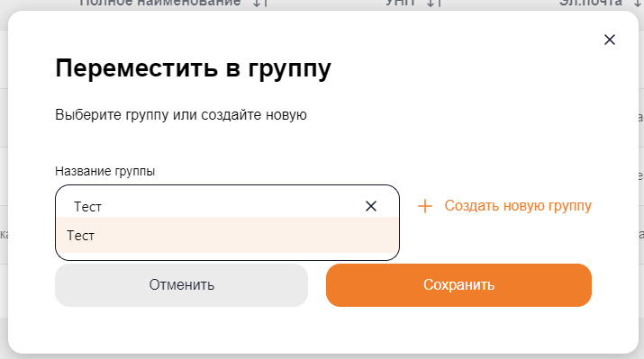Click the Название группы label
This screenshot has width=644, height=359.
click(x=105, y=171)
